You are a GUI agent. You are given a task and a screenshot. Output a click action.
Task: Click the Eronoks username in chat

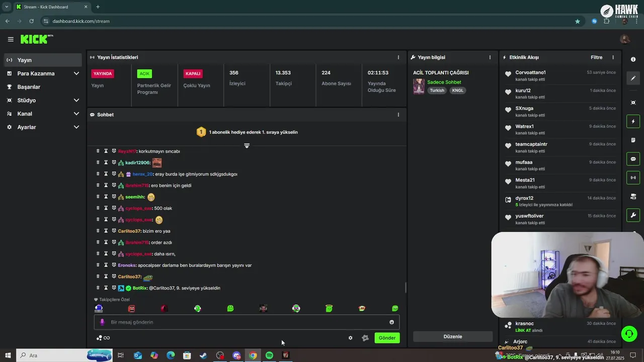[127, 265]
